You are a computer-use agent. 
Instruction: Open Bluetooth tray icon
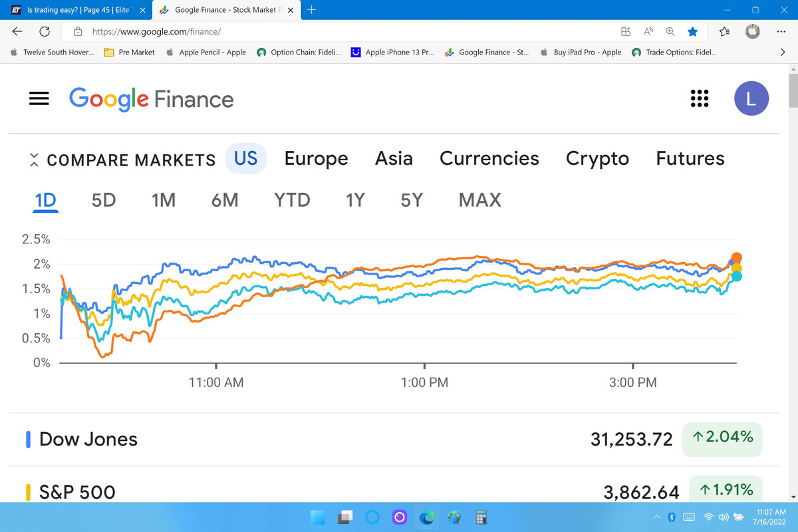(x=672, y=517)
